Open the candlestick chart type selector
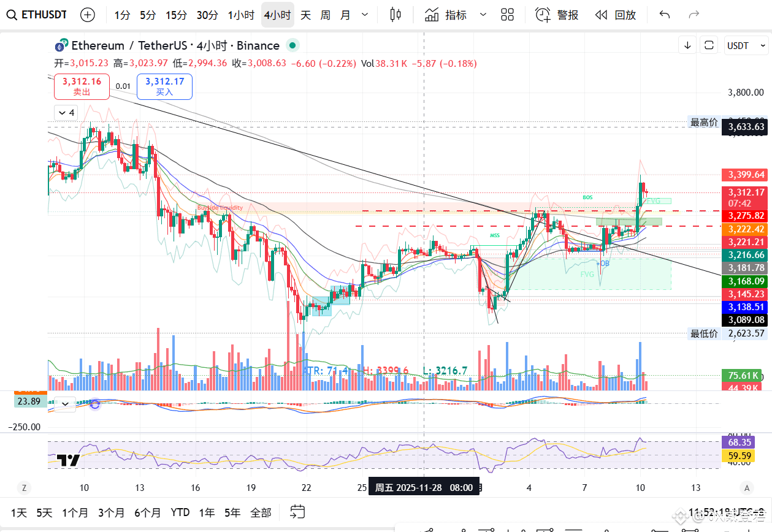 click(396, 15)
